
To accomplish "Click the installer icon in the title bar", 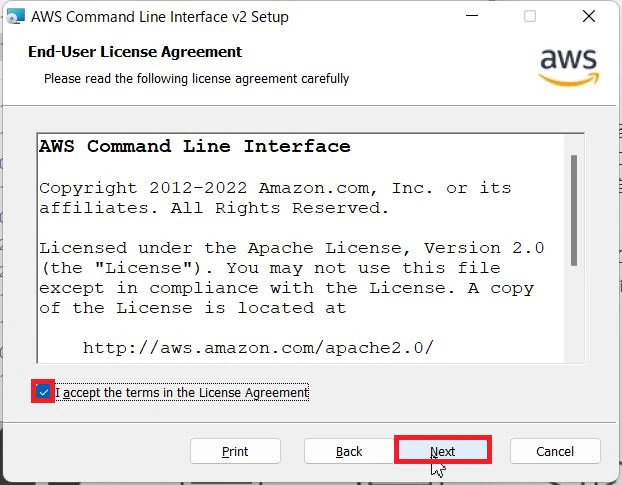I will click(x=16, y=17).
